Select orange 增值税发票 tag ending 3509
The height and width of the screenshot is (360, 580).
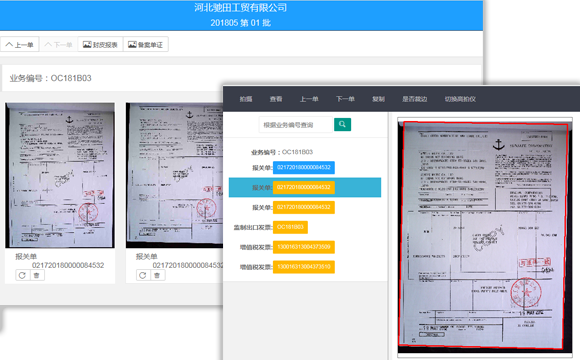coord(304,247)
